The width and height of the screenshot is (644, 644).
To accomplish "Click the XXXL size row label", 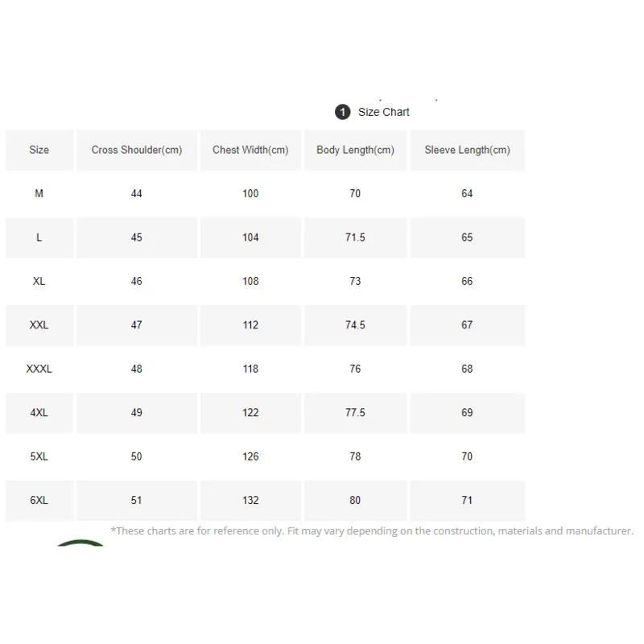I will pyautogui.click(x=39, y=369).
